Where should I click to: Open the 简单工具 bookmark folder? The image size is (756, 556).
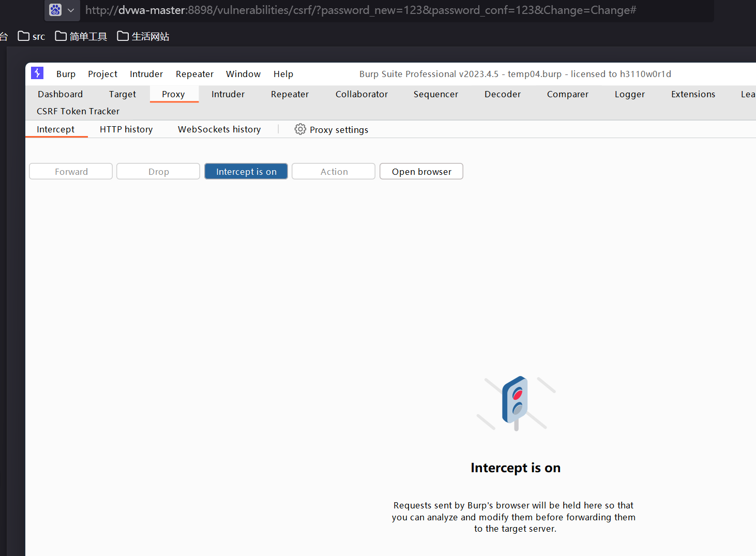pos(81,36)
